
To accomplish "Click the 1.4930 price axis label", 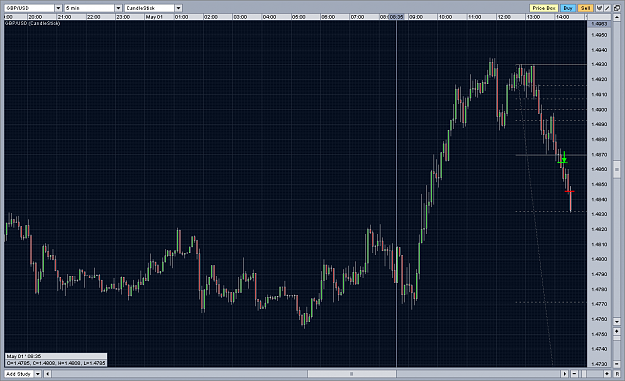I will 599,64.
